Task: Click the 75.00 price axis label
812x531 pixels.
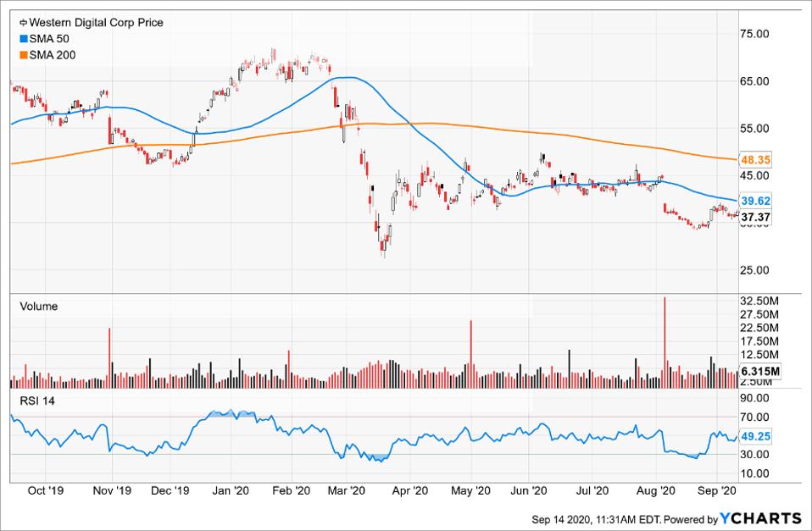Action: pos(754,34)
